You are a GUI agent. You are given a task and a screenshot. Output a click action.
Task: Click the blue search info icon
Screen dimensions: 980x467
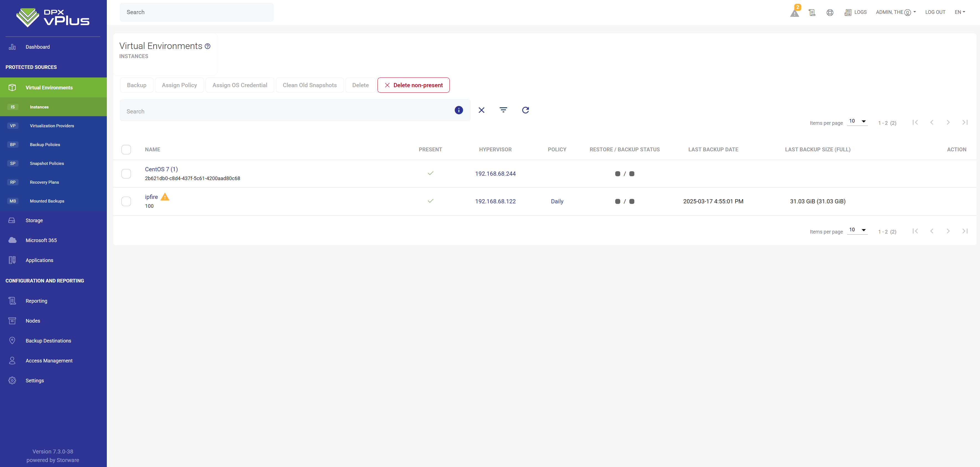[459, 110]
